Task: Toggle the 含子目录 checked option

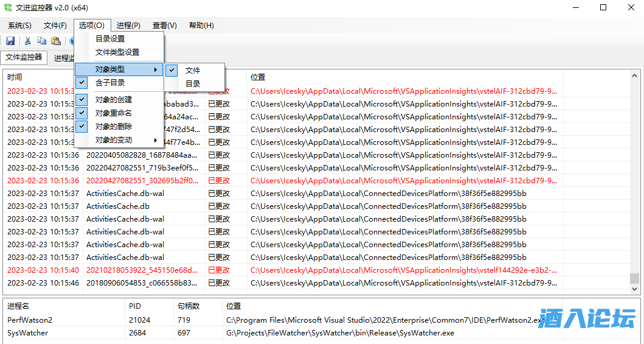Action: tap(110, 83)
